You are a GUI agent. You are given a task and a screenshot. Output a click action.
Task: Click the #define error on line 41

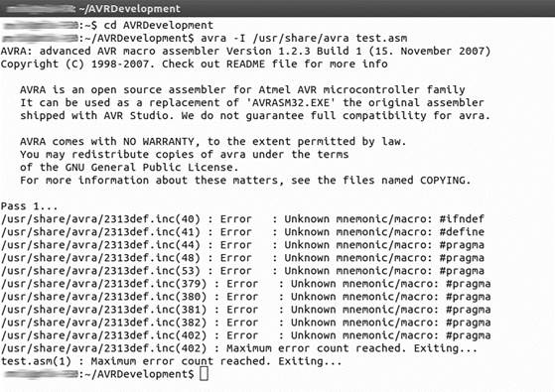coord(242,232)
